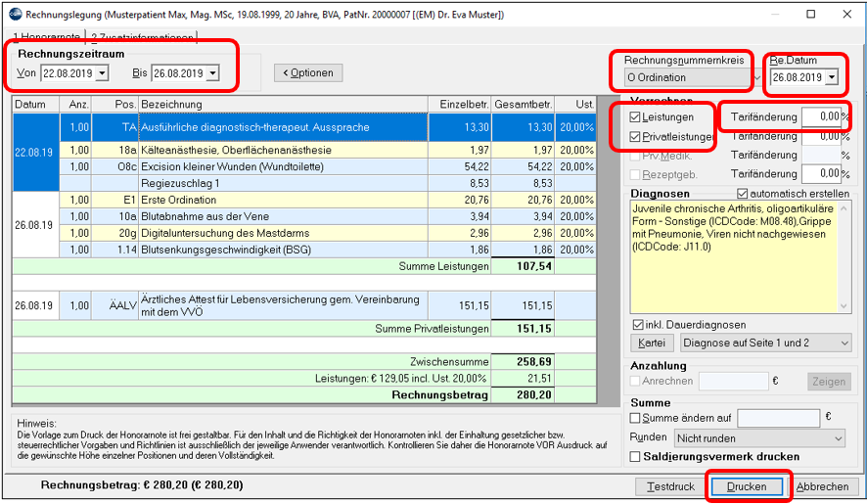867x504 pixels.
Task: Click the Zwischensumme value 258,69
Action: click(x=534, y=362)
